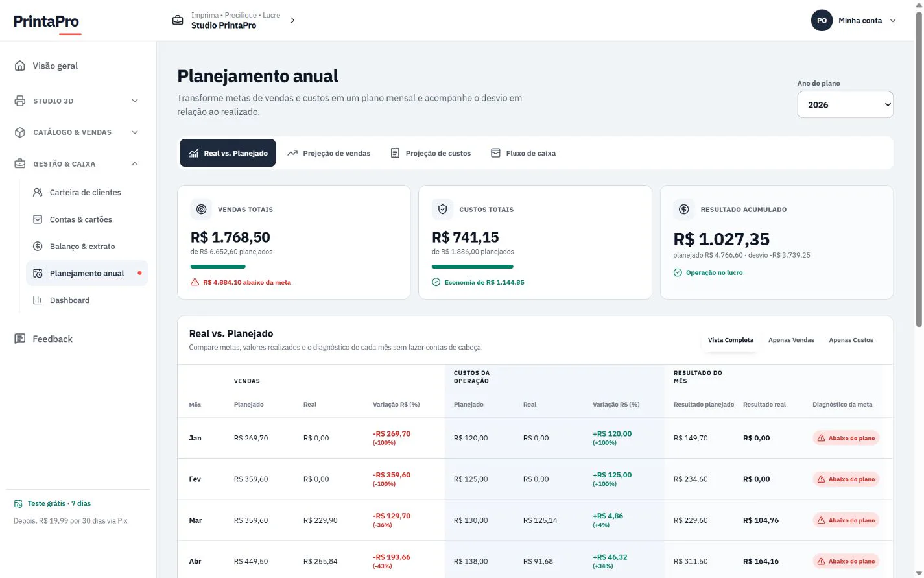Image resolution: width=924 pixels, height=578 pixels.
Task: Switch to the Projeção de vendas tab
Action: coord(329,153)
